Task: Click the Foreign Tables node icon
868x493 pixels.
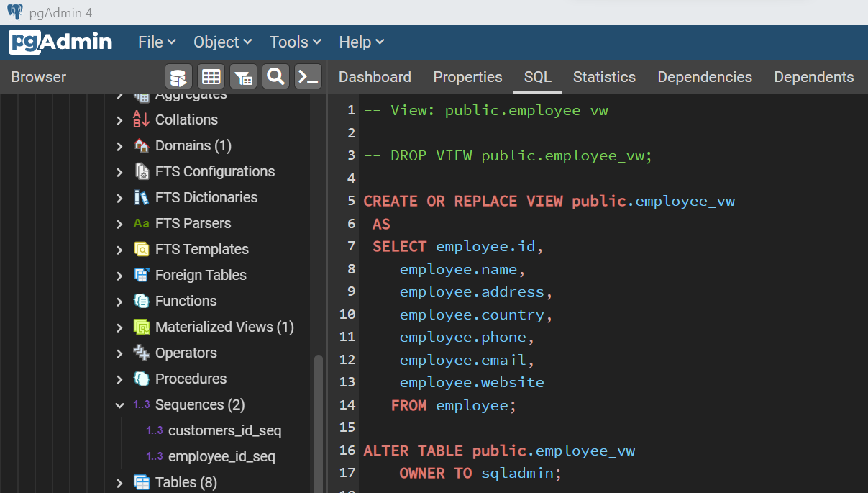Action: [x=142, y=276]
